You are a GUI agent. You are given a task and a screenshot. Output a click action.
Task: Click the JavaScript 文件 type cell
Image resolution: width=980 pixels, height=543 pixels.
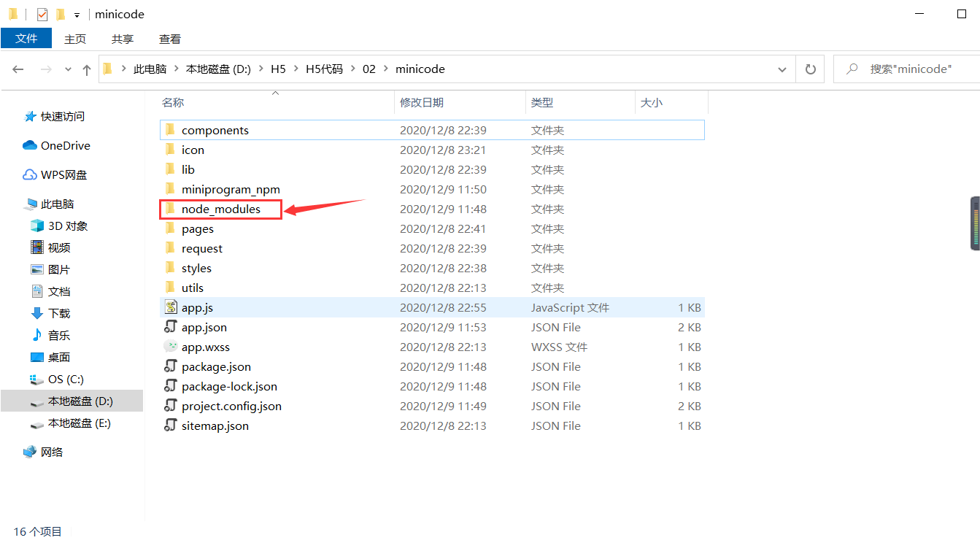coord(570,307)
